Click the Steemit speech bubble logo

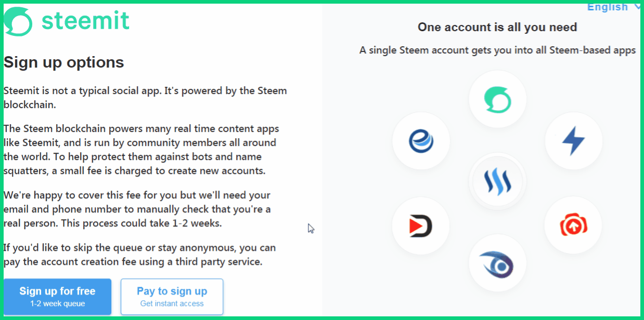click(x=18, y=22)
